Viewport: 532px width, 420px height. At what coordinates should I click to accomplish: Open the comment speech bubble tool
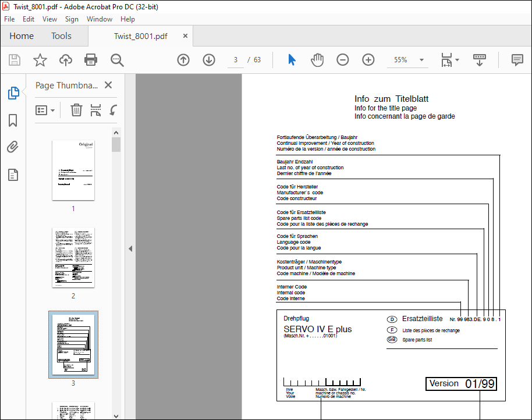click(x=517, y=60)
